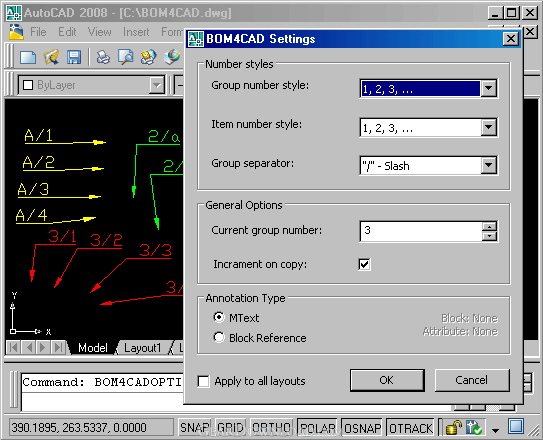Select Block Reference annotation type radio

[219, 337]
